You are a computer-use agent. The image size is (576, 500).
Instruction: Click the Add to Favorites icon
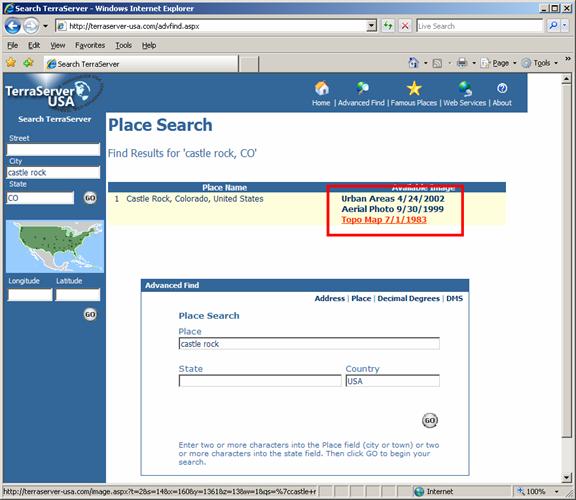tap(28, 63)
